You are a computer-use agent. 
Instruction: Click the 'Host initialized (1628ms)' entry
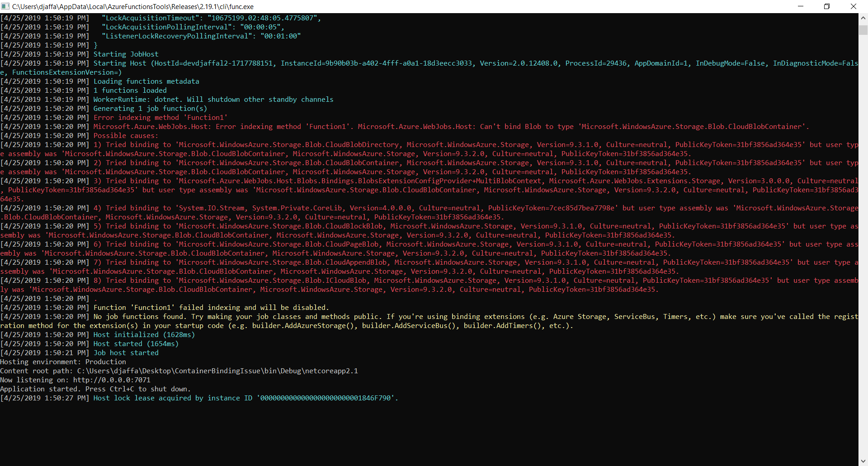click(144, 334)
